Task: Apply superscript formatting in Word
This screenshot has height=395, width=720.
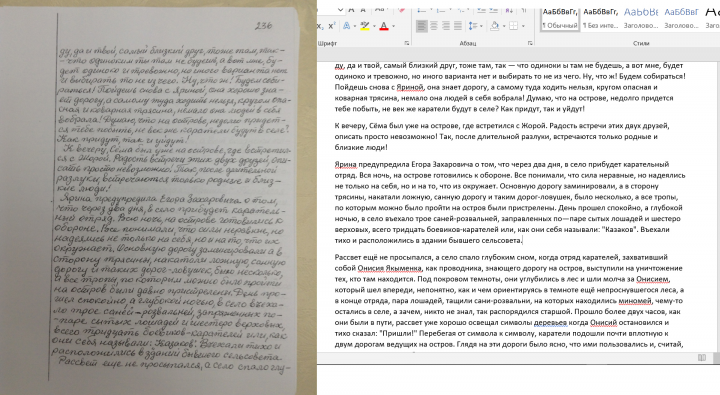Action: coord(332,26)
